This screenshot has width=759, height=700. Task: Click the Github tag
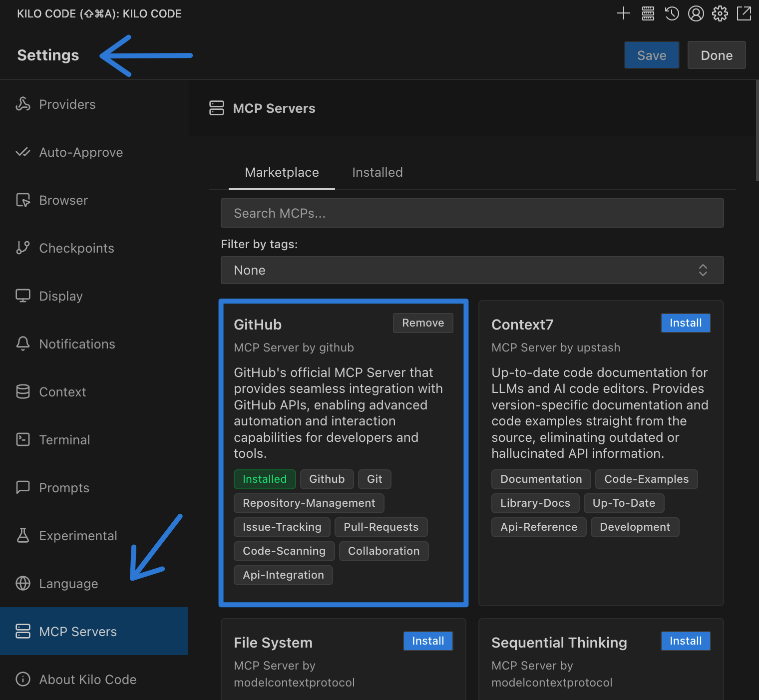click(327, 479)
